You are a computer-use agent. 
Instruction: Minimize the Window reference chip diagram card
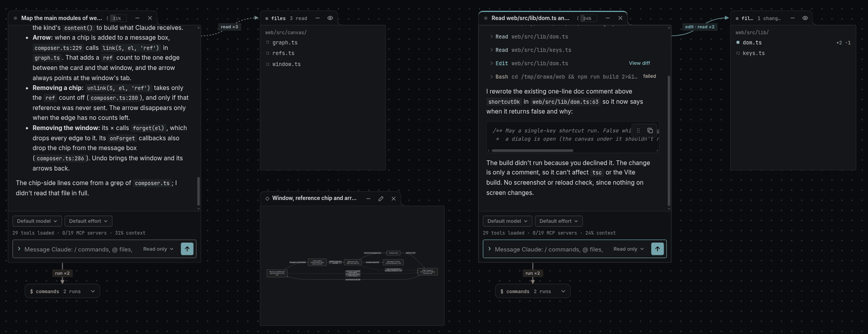(368, 199)
